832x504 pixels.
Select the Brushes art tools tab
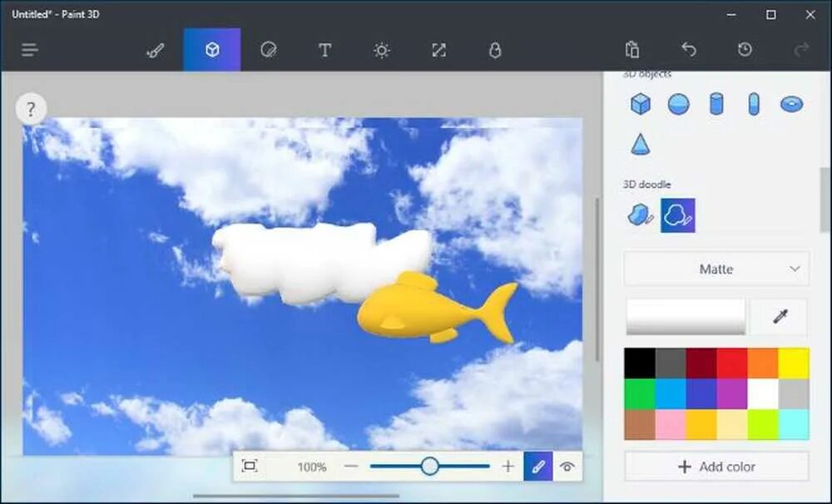(156, 50)
